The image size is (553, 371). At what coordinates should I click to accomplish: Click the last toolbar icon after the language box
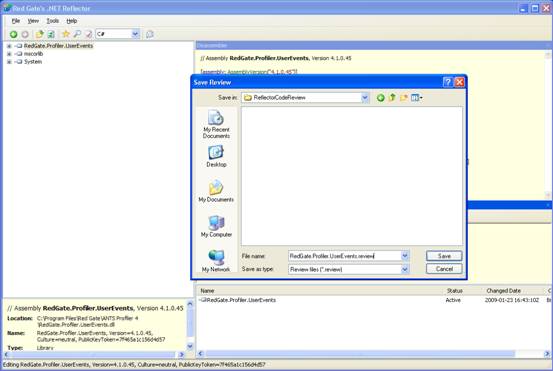(150, 34)
